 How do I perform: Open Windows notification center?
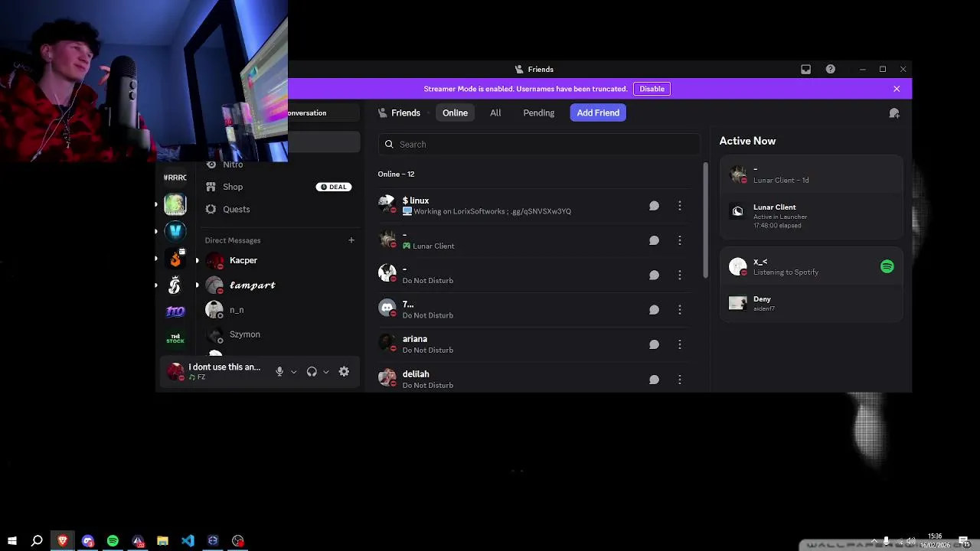pyautogui.click(x=964, y=541)
